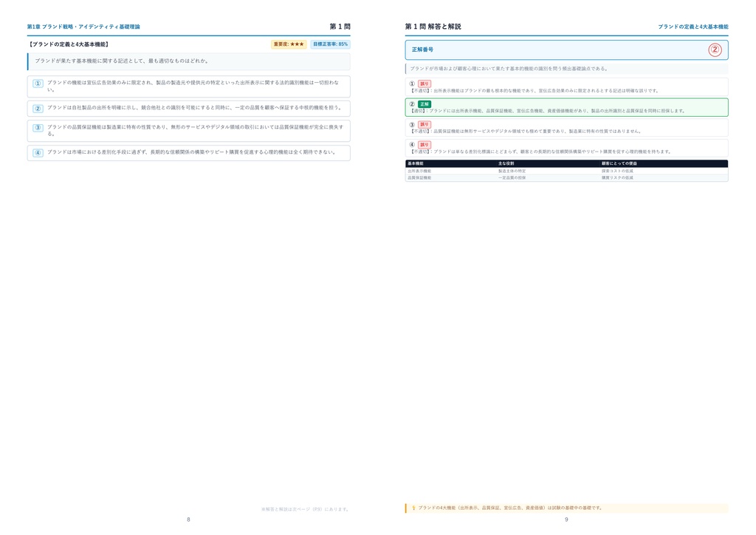The width and height of the screenshot is (756, 535).
Task: Click the table cell '購買リスクの低減'
Action: click(617, 177)
